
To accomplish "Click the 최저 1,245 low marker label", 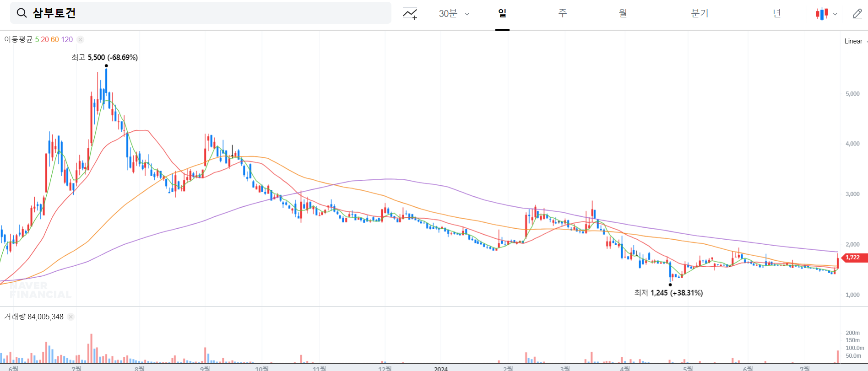I will click(x=668, y=293).
